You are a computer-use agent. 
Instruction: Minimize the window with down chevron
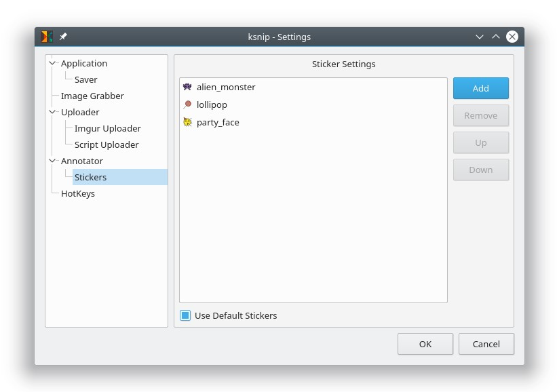480,37
